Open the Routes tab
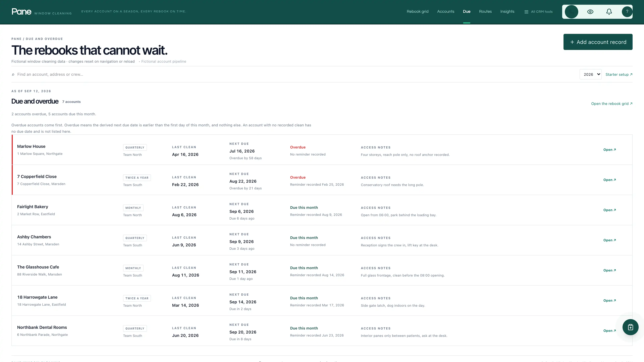The image size is (644, 362). (x=485, y=12)
